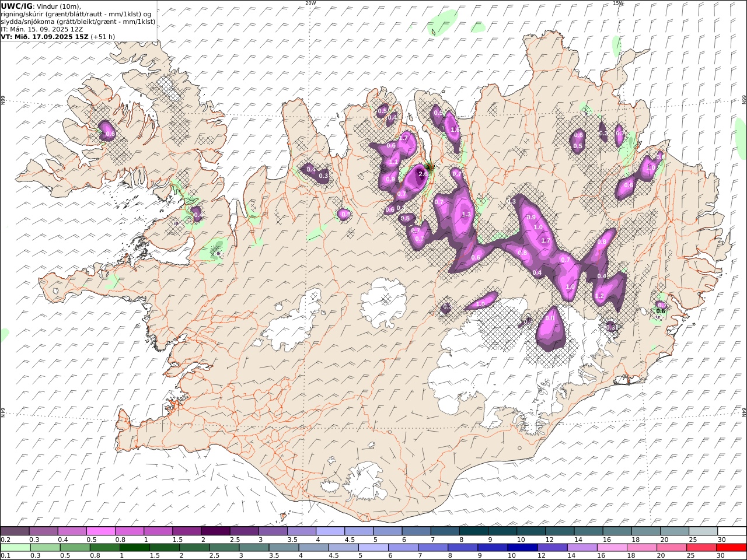Click the 'rigning/skúrir' legend description line
This screenshot has height=560, width=747.
point(76,13)
